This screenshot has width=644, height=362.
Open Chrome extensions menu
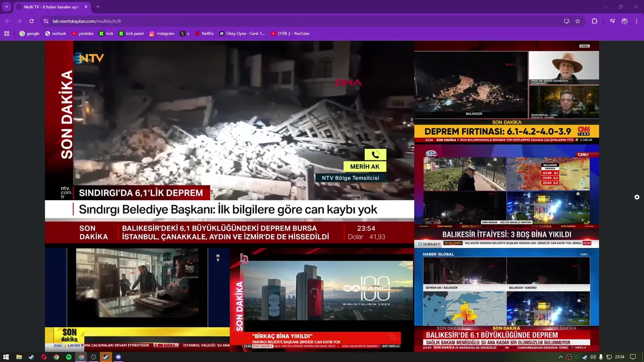click(x=594, y=21)
